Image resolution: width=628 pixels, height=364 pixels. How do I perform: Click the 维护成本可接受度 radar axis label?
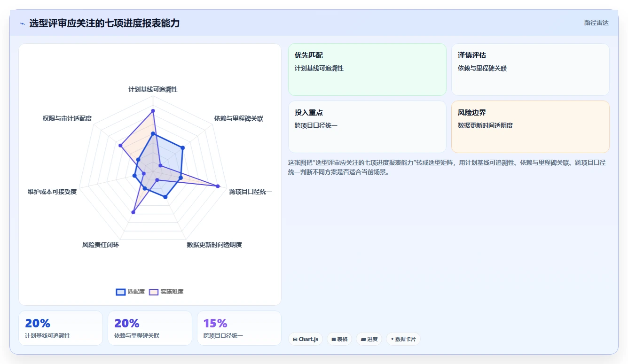[52, 192]
